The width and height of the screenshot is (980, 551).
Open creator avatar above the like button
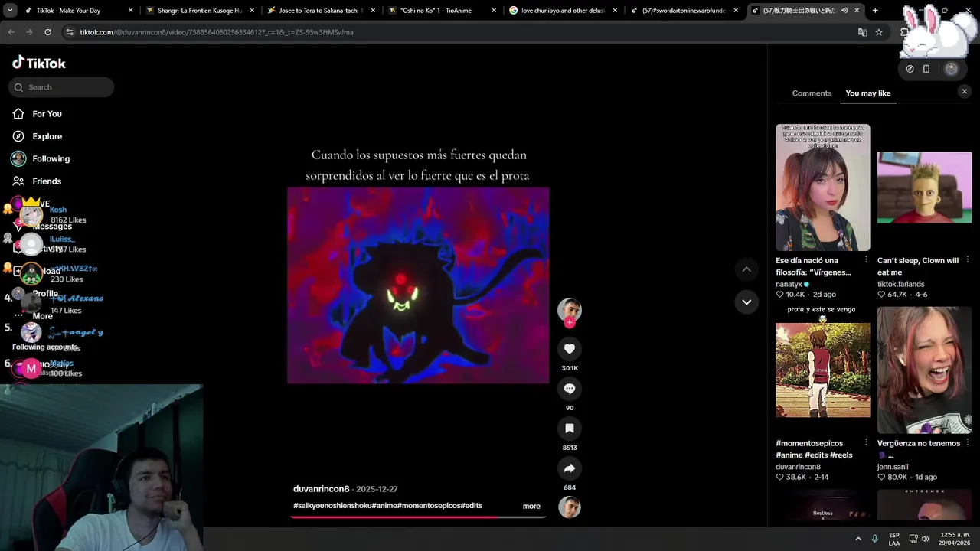(x=569, y=309)
